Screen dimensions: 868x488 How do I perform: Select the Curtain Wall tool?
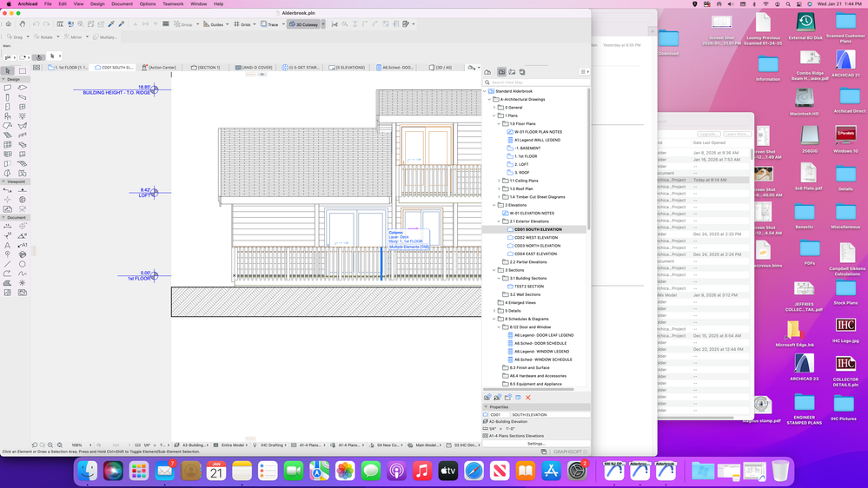pyautogui.click(x=8, y=144)
